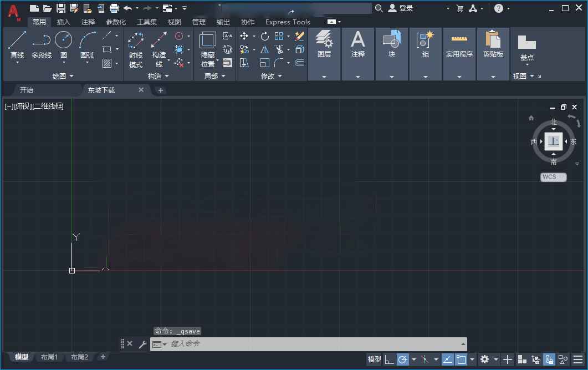The image size is (588, 370).
Task: Select the 射线模式 (Ray mode) tool
Action: [136, 50]
